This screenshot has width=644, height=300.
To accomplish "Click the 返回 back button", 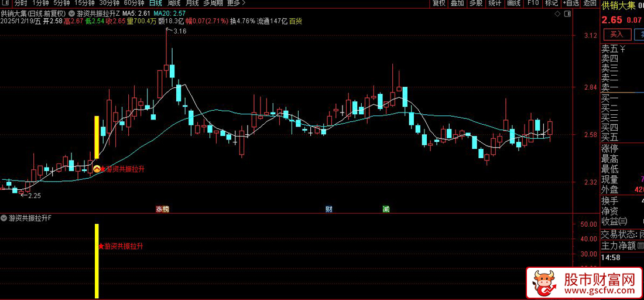I will (x=590, y=3).
